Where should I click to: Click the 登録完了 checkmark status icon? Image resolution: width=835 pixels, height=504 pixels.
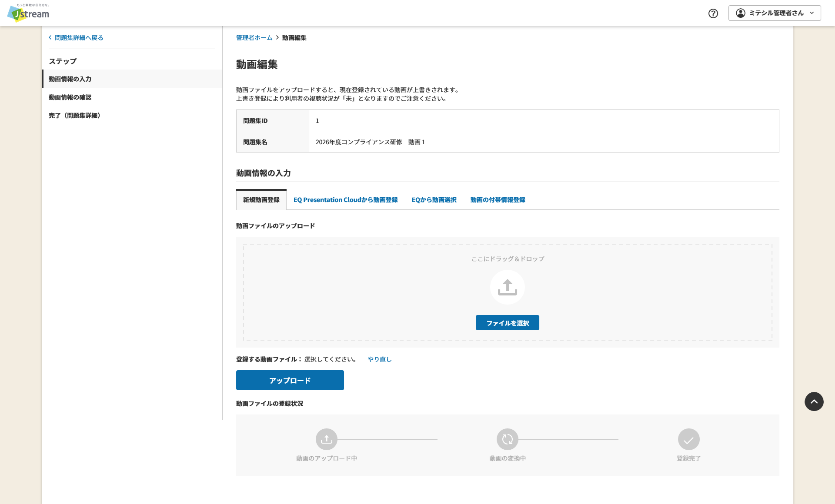click(689, 439)
